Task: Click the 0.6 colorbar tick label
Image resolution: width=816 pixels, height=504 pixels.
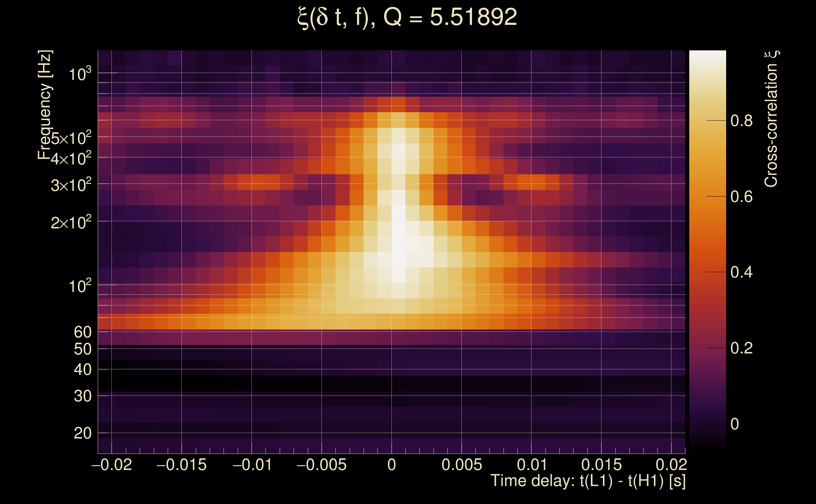Action: pyautogui.click(x=741, y=197)
